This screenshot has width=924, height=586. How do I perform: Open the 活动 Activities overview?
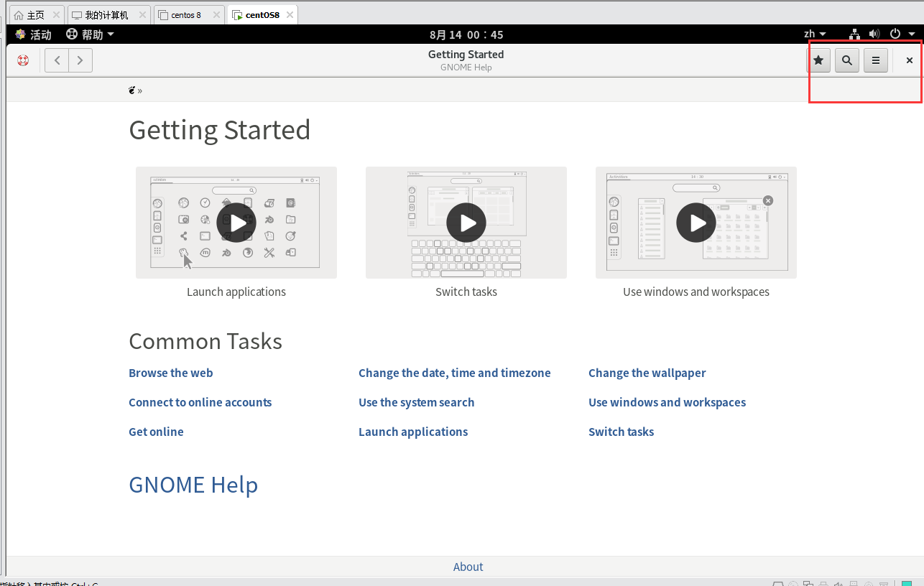point(33,34)
